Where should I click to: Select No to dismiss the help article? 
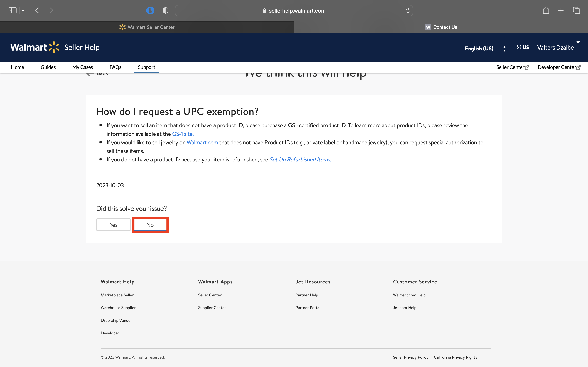coord(149,224)
